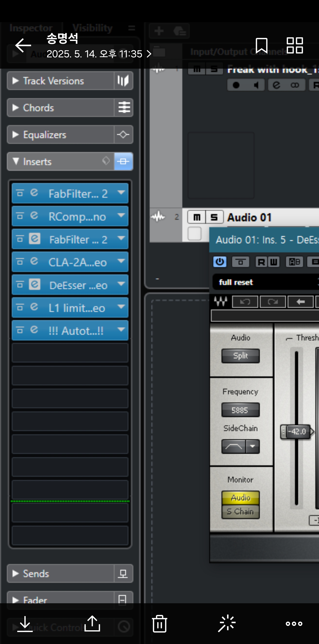
Task: Click the Split audio button
Action: (241, 356)
